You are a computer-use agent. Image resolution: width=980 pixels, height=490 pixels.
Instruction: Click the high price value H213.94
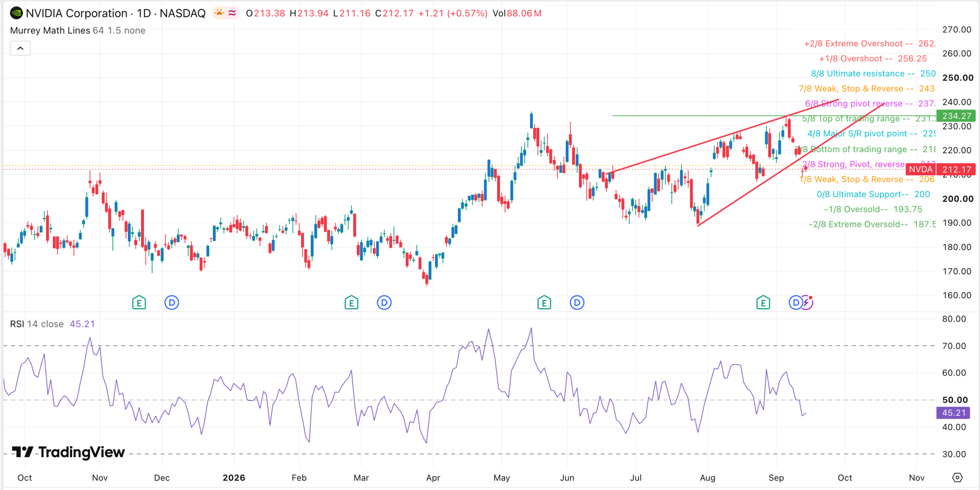(x=309, y=13)
